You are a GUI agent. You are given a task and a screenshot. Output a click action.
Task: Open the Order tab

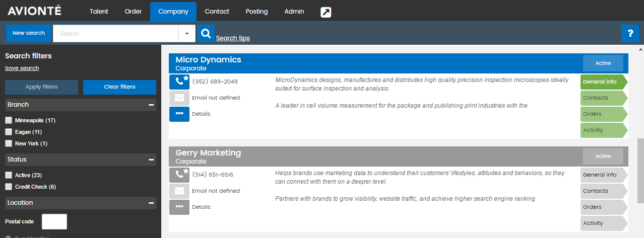click(x=133, y=11)
